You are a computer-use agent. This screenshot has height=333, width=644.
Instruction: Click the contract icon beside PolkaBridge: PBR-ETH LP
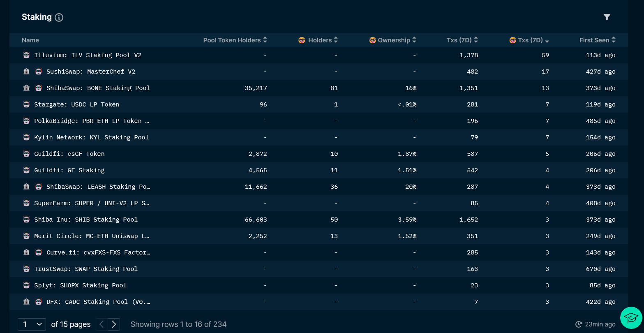[x=26, y=121]
